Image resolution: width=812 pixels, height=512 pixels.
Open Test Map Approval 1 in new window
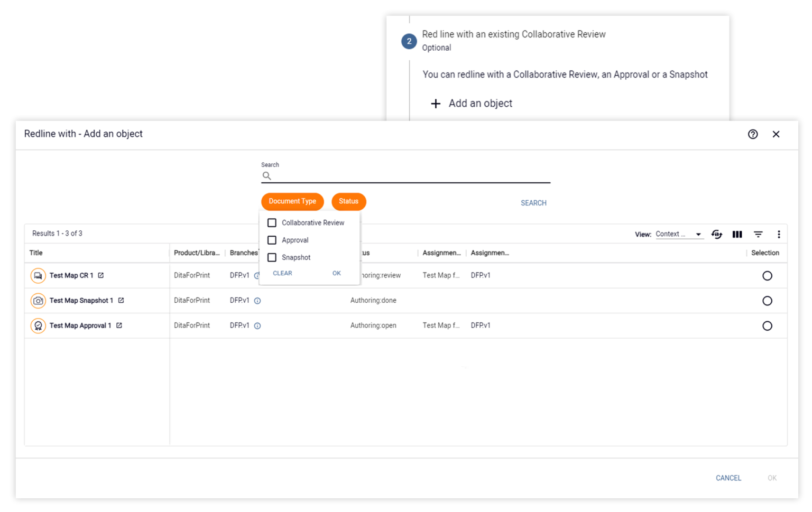click(119, 325)
